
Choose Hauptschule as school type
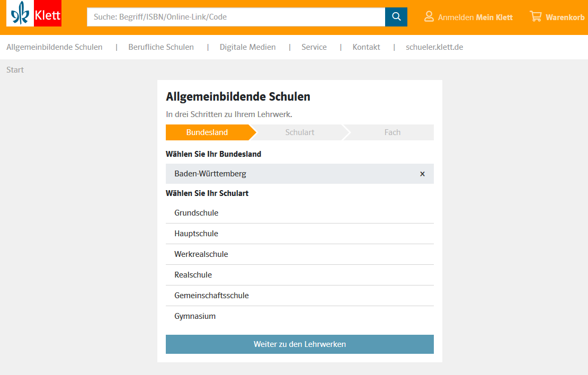[x=197, y=234]
